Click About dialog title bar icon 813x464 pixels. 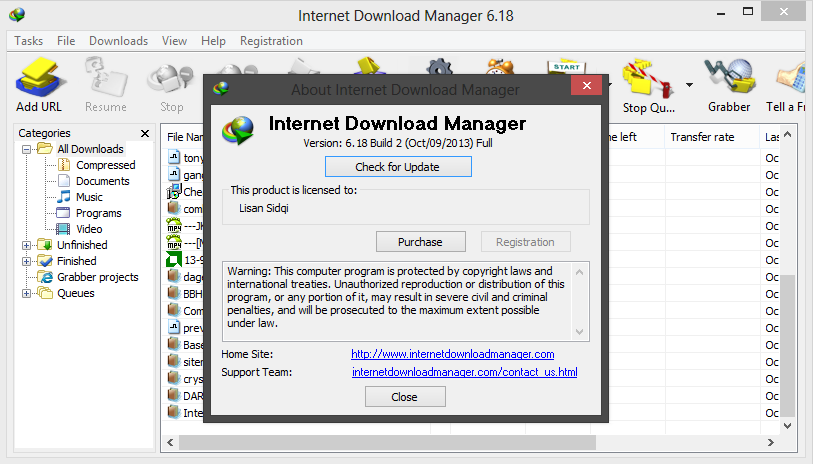tap(221, 89)
